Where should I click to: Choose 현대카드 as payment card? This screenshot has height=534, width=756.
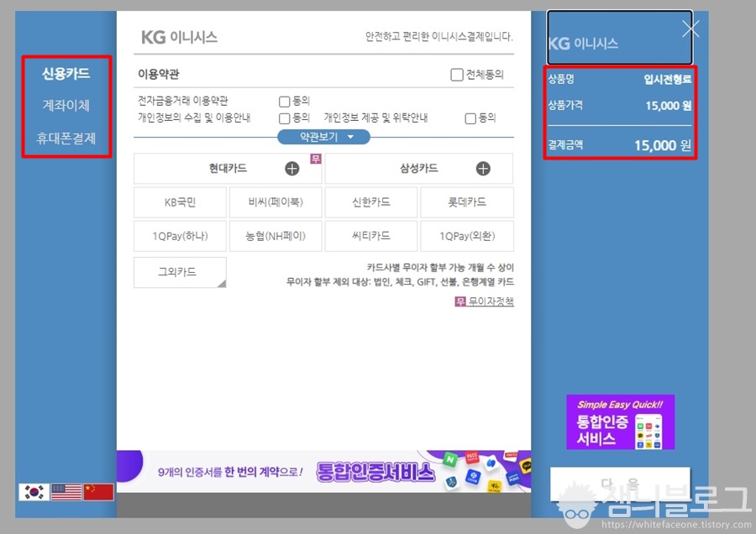(228, 168)
